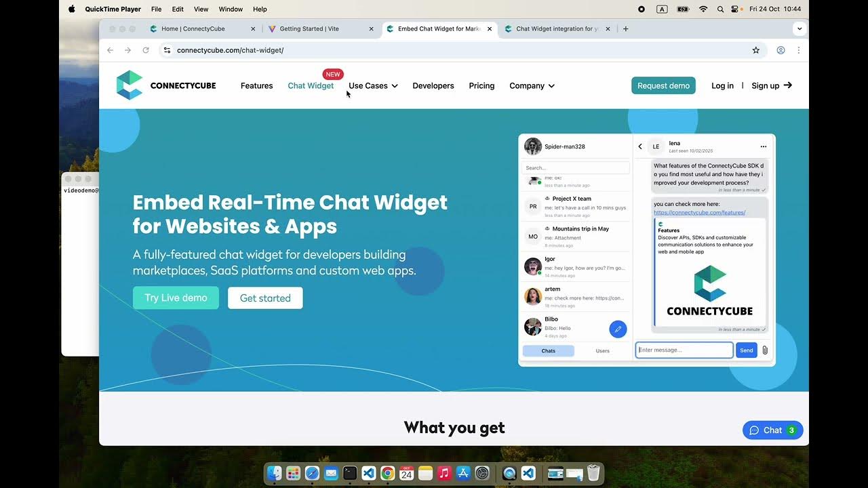Open the Company dropdown menu
The image size is (868, 488).
coord(532,85)
